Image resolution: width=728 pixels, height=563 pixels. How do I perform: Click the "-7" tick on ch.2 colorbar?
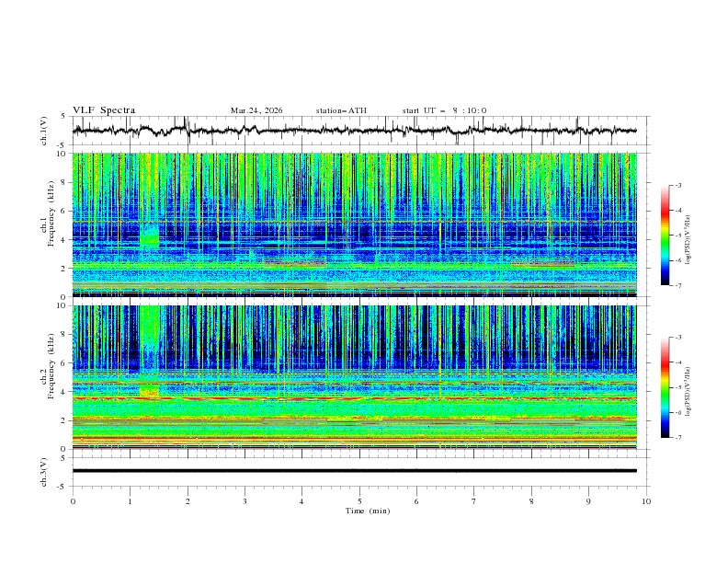click(677, 437)
